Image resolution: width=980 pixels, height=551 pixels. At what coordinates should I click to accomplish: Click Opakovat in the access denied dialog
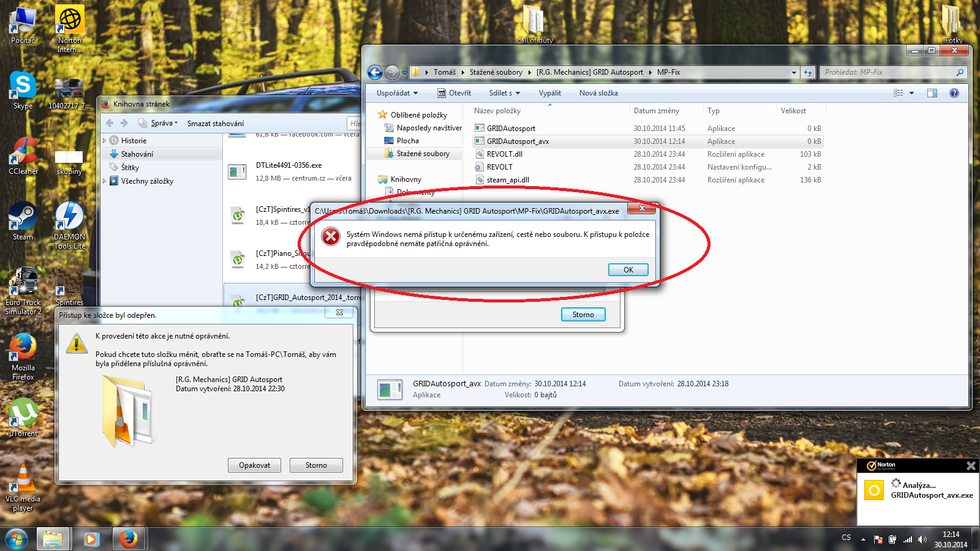point(254,465)
